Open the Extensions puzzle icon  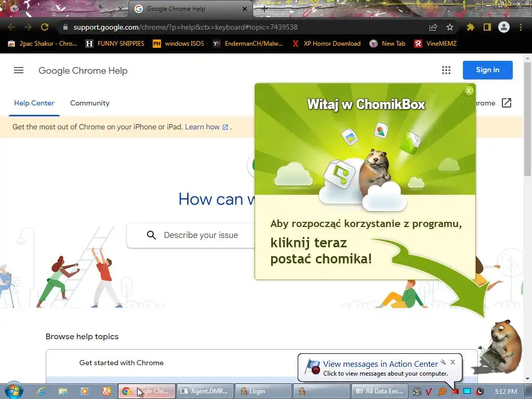coord(470,27)
